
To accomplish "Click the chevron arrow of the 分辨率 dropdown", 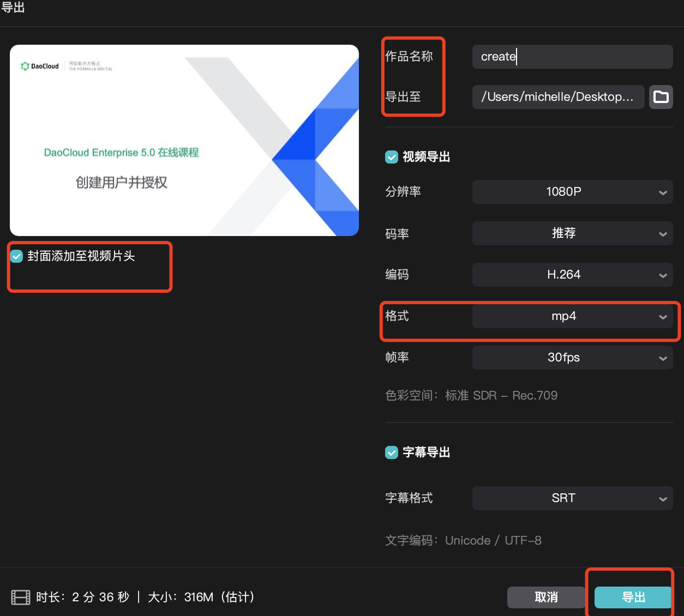I will pos(663,192).
